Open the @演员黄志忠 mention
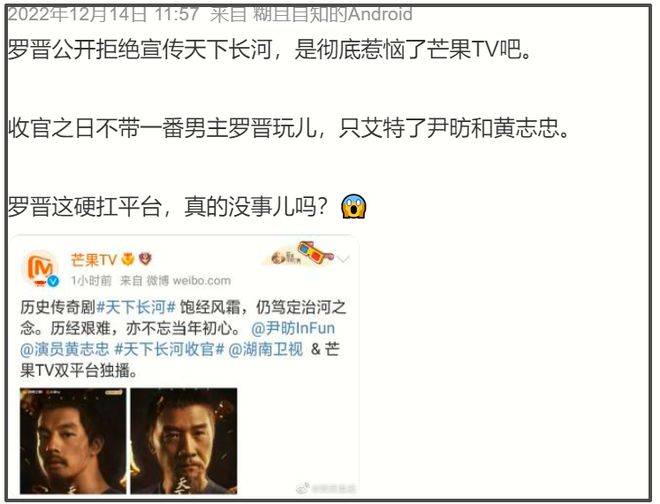The height and width of the screenshot is (504, 660). point(64,349)
